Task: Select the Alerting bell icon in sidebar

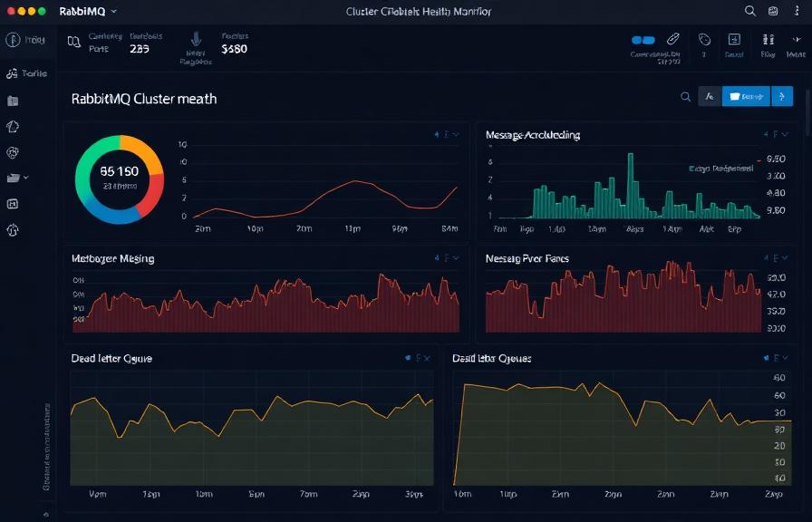Action: 12,127
